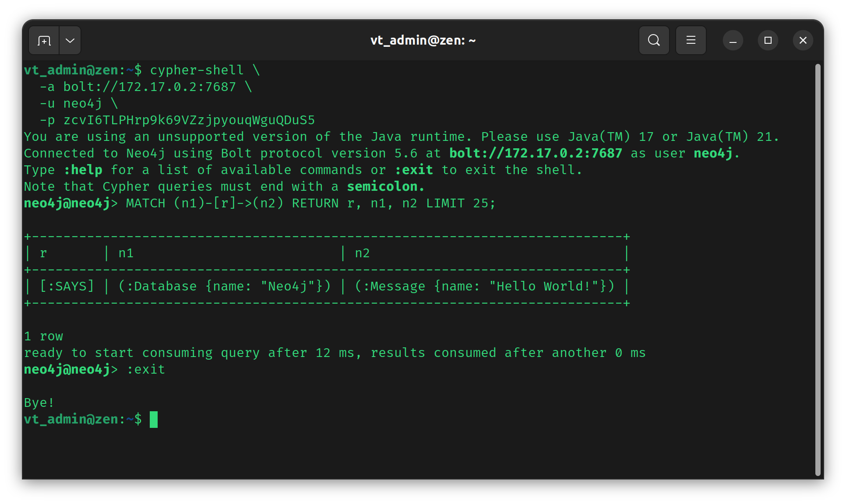Click the n1 column header

(126, 253)
